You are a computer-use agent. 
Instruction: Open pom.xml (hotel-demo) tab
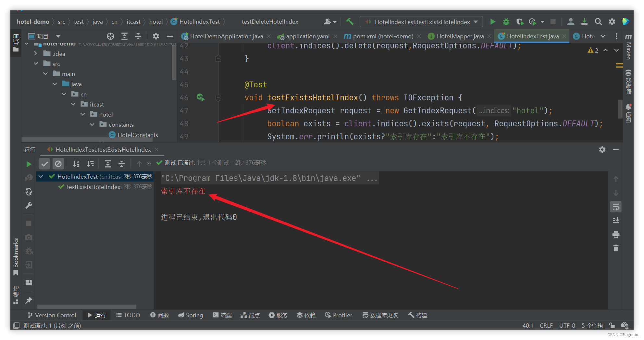(383, 36)
